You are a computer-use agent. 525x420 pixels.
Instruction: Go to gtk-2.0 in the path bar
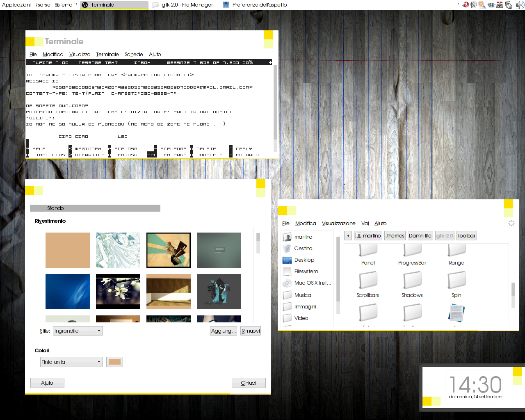point(445,235)
